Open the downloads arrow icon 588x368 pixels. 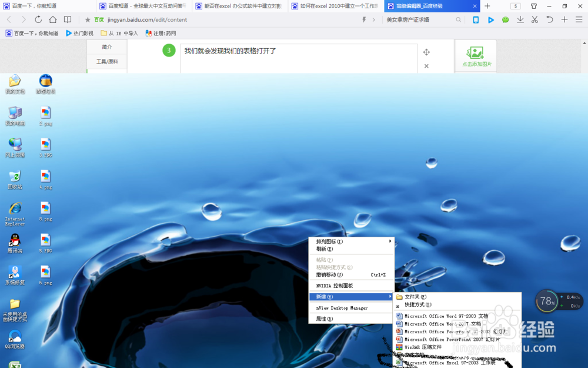click(x=520, y=19)
